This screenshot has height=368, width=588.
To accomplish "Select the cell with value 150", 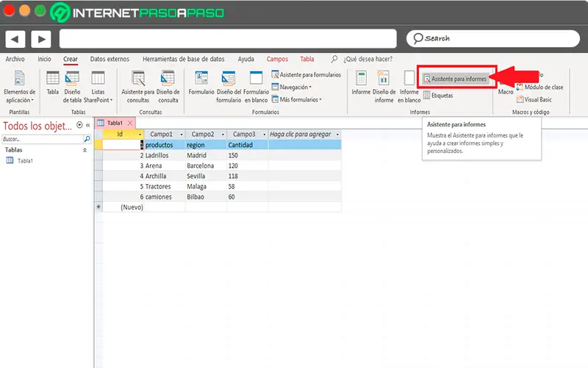I will (x=247, y=155).
